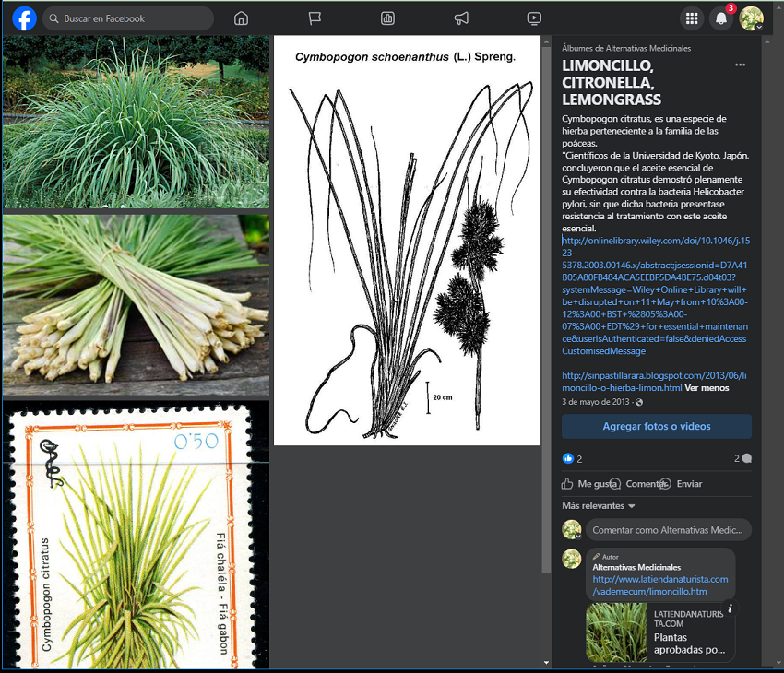Toggle Me gusta on the album
Viewport: 784px width, 673px height.
[x=589, y=484]
